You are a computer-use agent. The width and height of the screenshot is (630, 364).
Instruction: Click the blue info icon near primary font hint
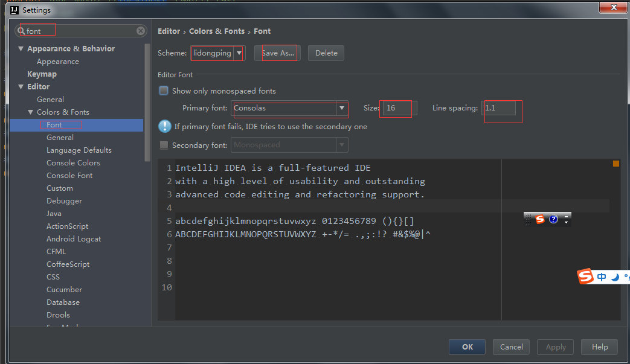click(165, 126)
